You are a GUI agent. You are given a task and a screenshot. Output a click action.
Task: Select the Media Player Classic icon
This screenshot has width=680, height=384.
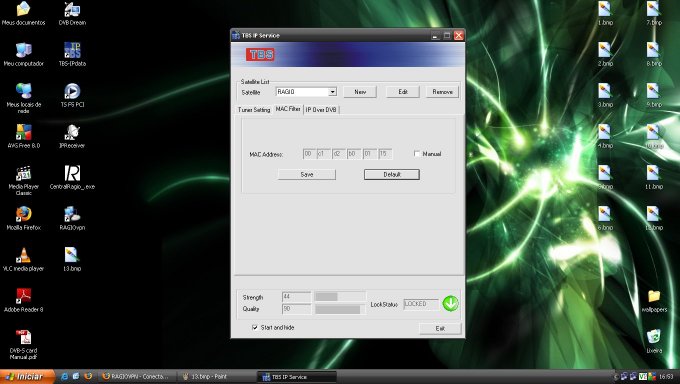point(23,180)
